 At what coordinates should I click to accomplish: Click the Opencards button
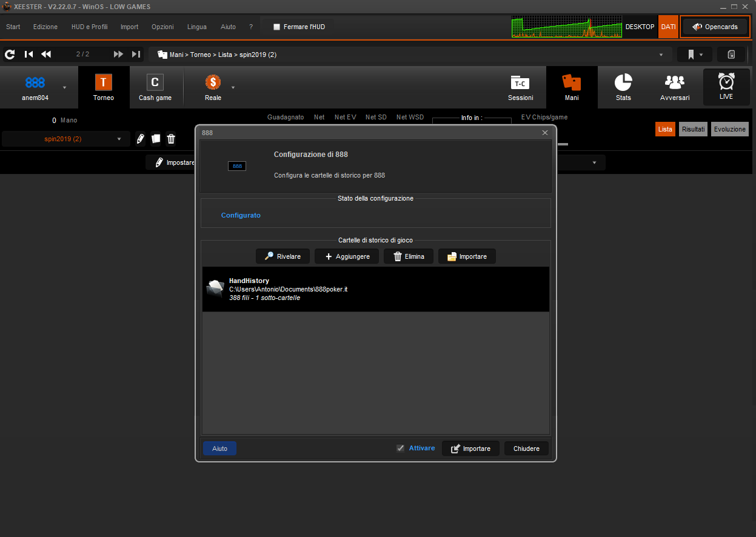tap(715, 27)
